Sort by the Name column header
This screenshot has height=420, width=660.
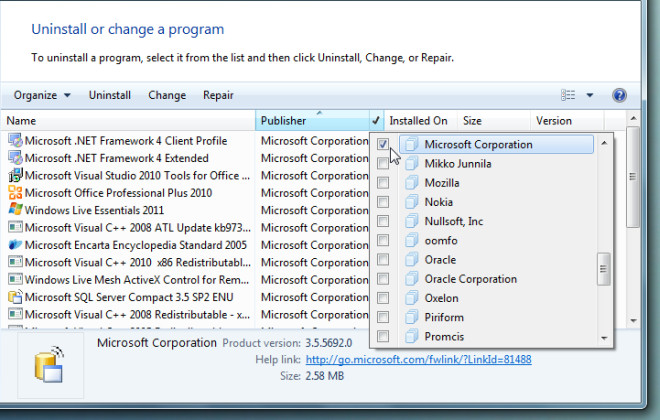(x=128, y=121)
